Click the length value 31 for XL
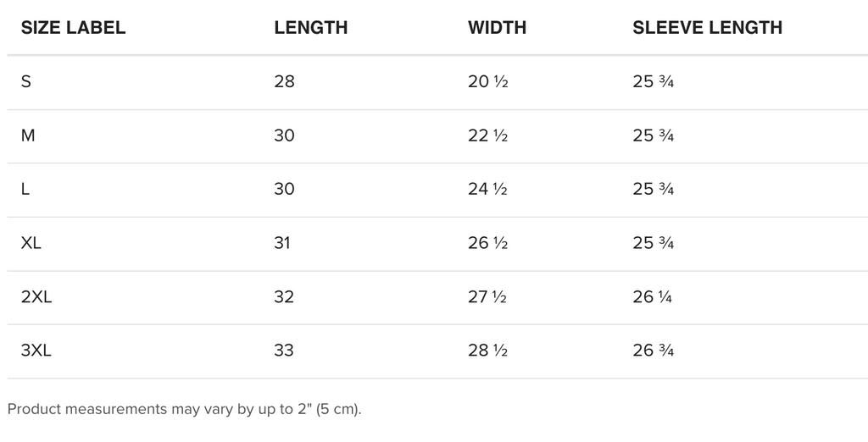Viewport: 868px width, 442px height. 281,243
